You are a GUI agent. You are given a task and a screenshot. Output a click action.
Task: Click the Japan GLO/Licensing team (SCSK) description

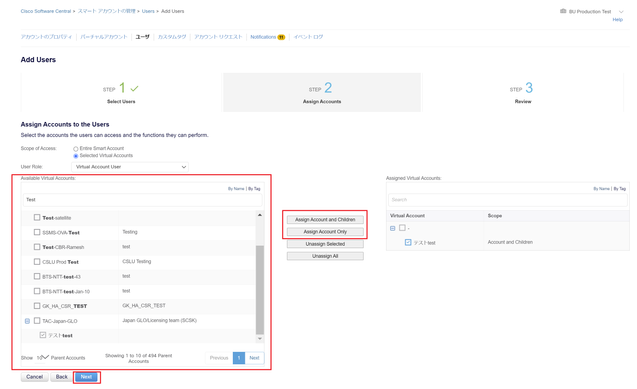[160, 320]
